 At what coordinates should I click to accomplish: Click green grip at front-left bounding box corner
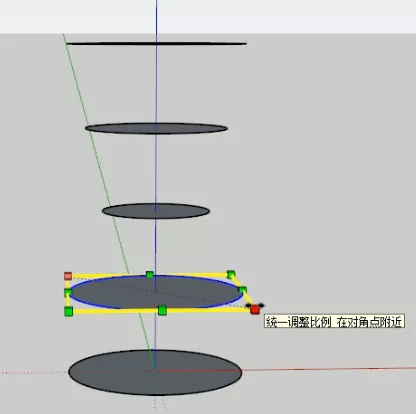click(68, 311)
